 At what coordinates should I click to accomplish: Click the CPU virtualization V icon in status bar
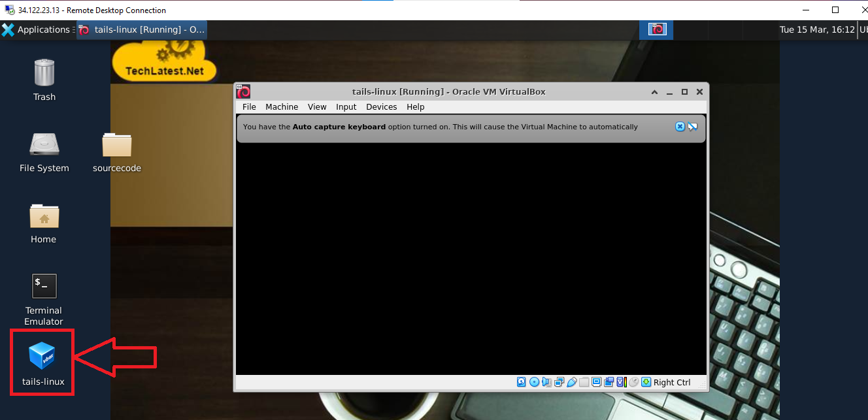click(622, 382)
